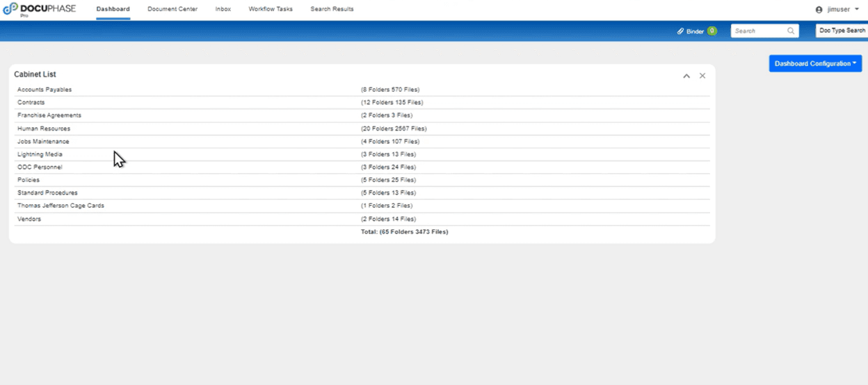Open the Inbox tab
This screenshot has width=868, height=385.
223,10
